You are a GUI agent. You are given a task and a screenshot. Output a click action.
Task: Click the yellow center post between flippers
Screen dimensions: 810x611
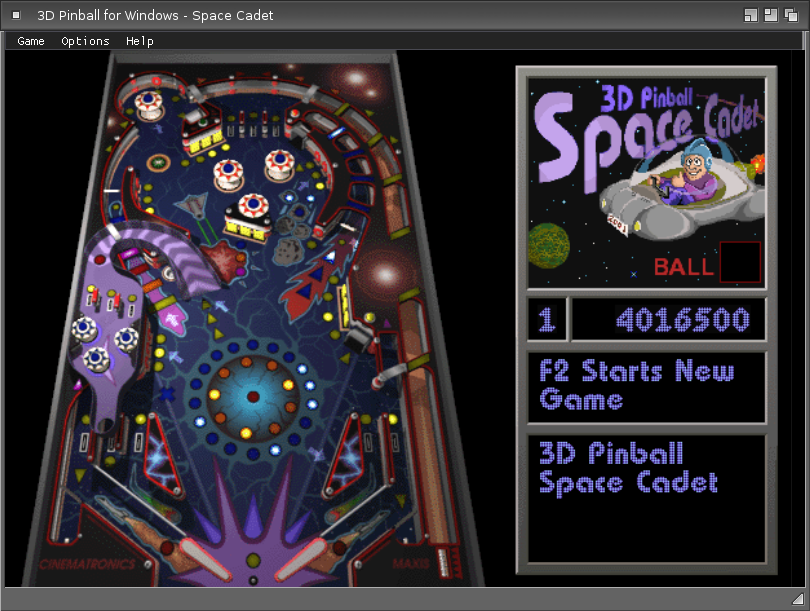(253, 560)
